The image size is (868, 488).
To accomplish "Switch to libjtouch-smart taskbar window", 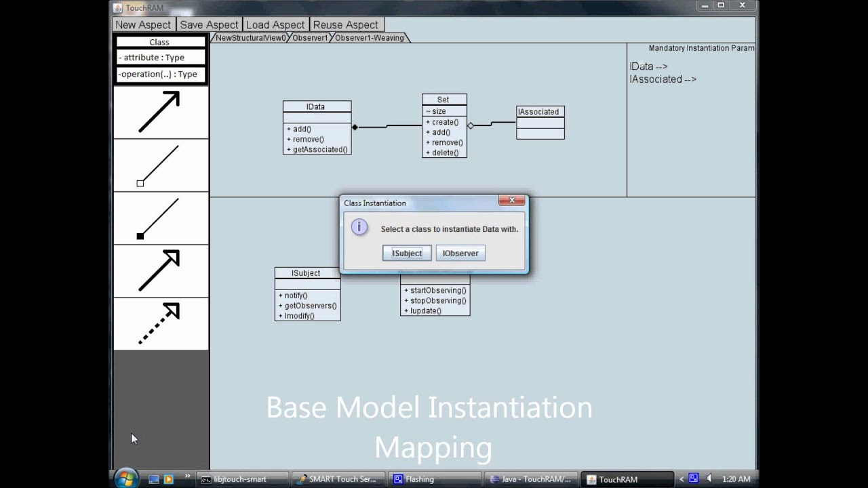I will point(243,479).
